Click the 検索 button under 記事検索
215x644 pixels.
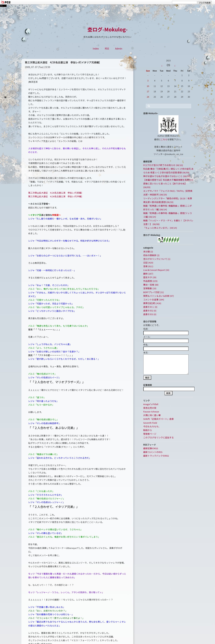[x=168, y=393]
